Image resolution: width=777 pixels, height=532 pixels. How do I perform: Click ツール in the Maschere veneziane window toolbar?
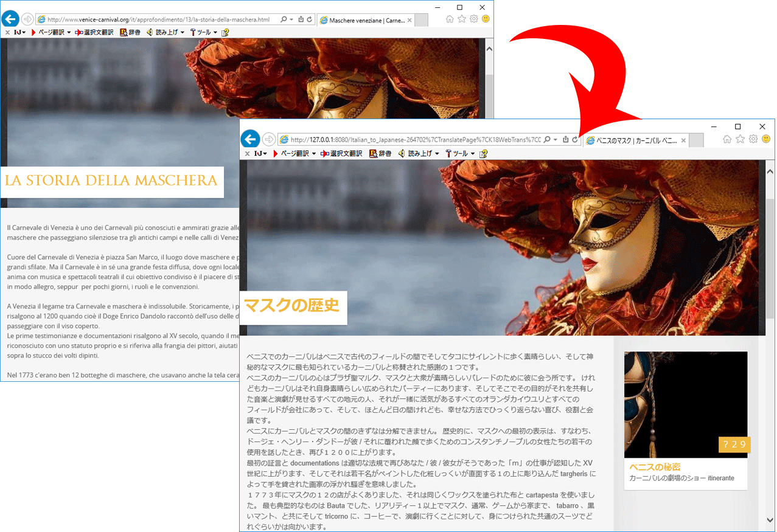(x=200, y=32)
